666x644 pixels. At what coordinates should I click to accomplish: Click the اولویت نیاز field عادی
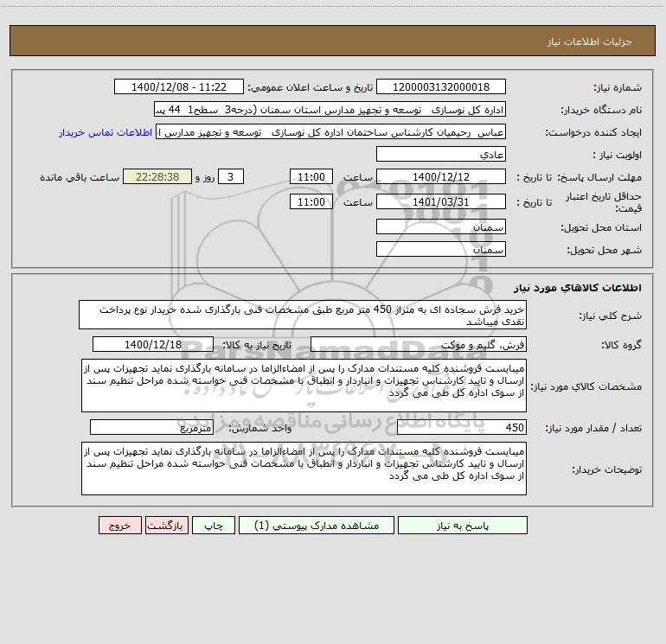point(441,154)
